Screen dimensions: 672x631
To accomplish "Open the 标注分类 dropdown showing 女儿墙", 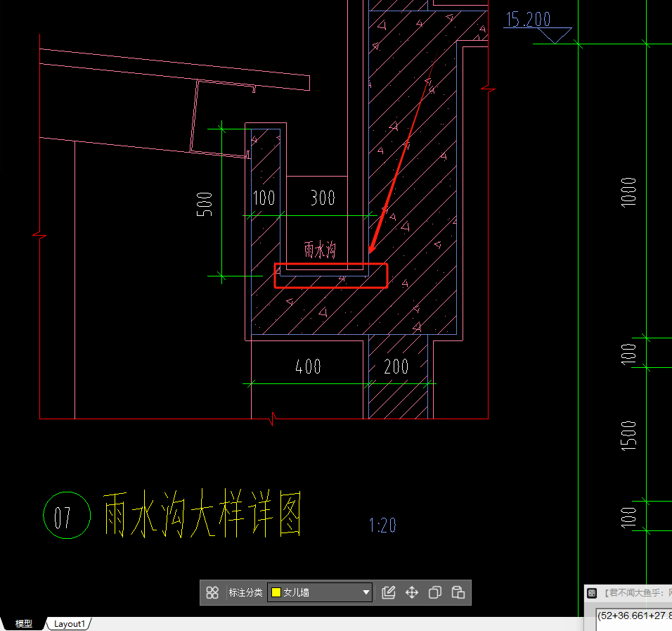I will coord(320,592).
